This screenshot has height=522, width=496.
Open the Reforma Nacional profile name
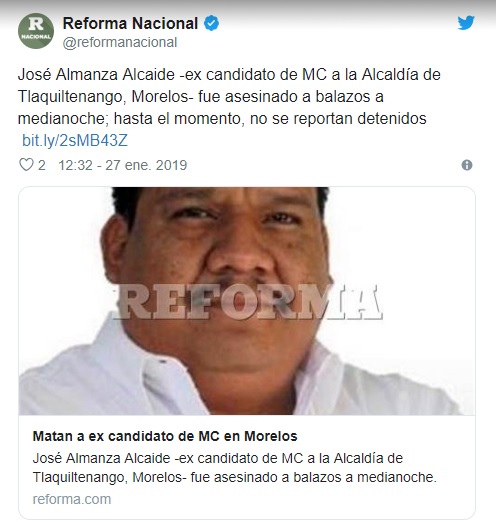(130, 24)
